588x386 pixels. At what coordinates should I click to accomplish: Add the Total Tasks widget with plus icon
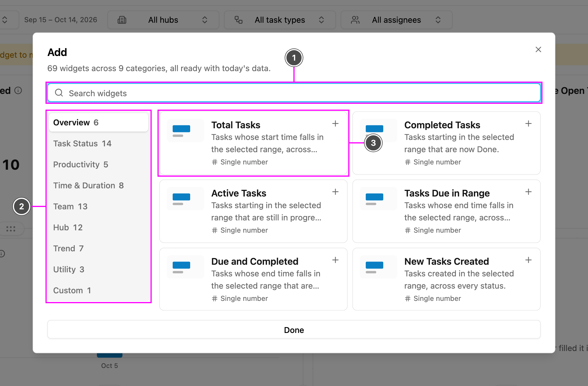pos(335,124)
